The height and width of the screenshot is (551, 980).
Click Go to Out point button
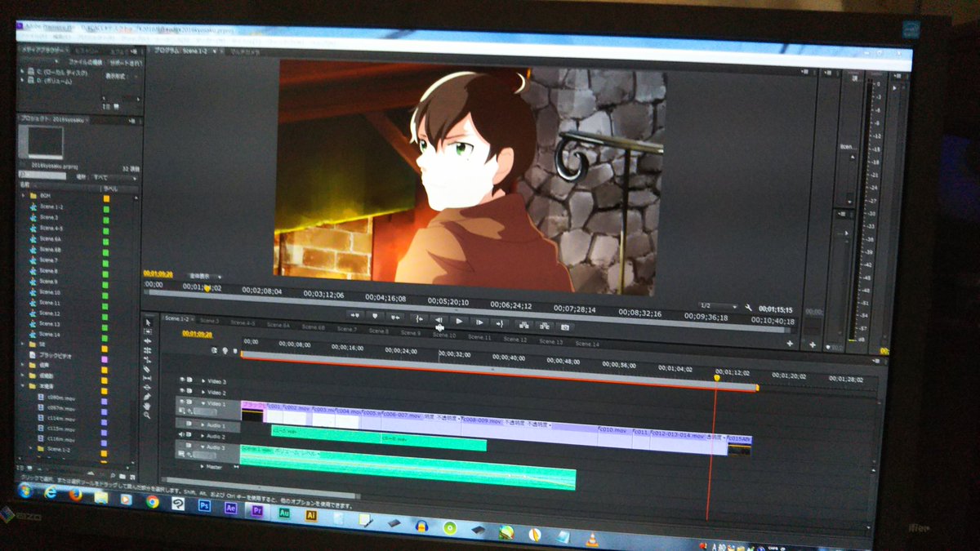[x=500, y=323]
